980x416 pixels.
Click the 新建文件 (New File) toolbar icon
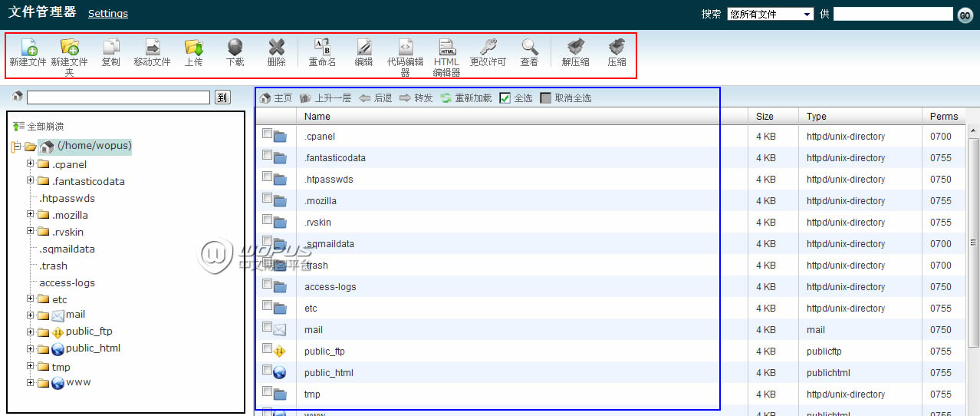point(28,47)
